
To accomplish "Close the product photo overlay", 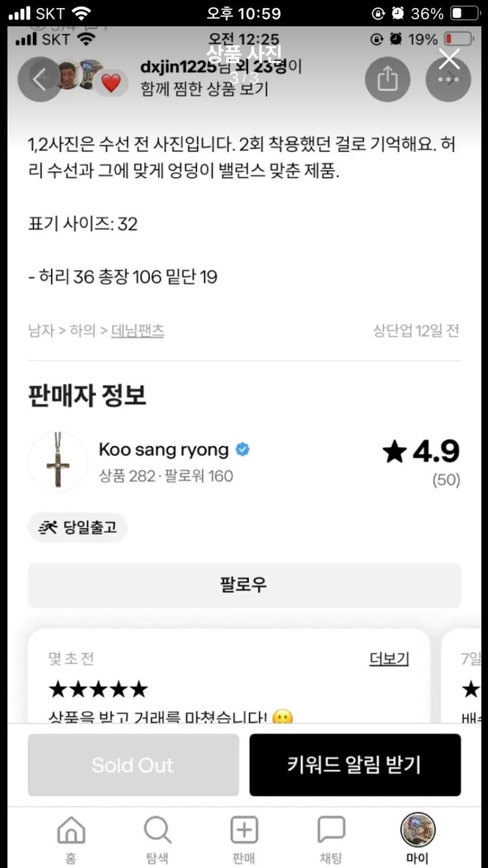I will click(x=449, y=58).
